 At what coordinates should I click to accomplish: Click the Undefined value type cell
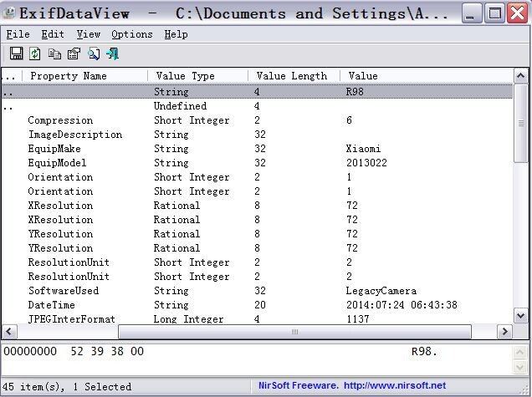click(x=180, y=106)
